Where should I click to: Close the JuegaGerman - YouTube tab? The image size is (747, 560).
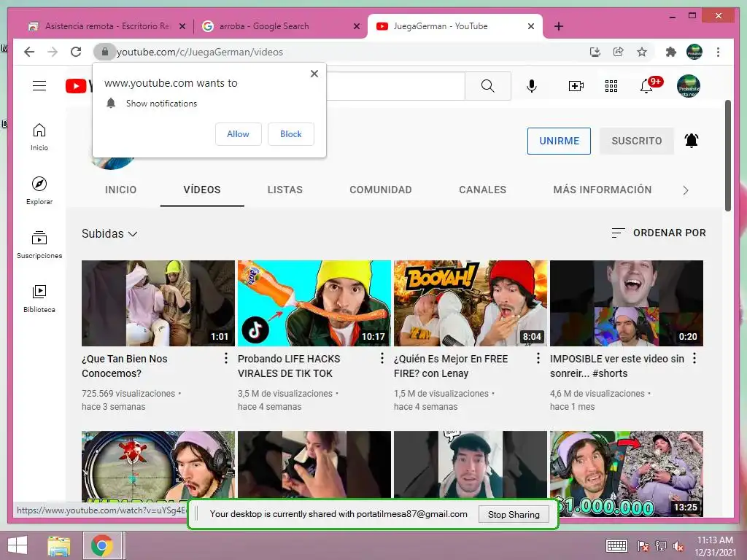[x=531, y=26]
